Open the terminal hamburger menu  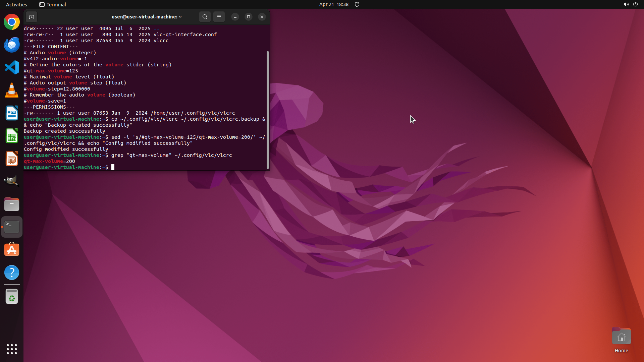pyautogui.click(x=219, y=17)
